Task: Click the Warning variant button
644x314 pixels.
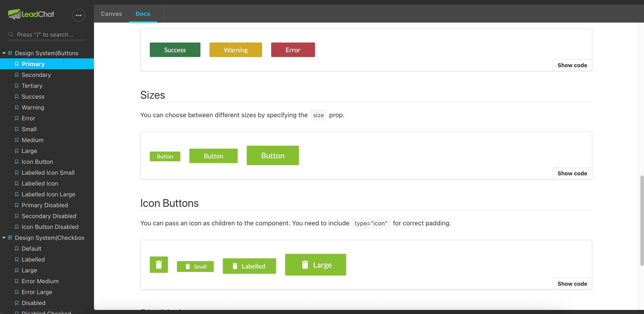Action: 236,50
